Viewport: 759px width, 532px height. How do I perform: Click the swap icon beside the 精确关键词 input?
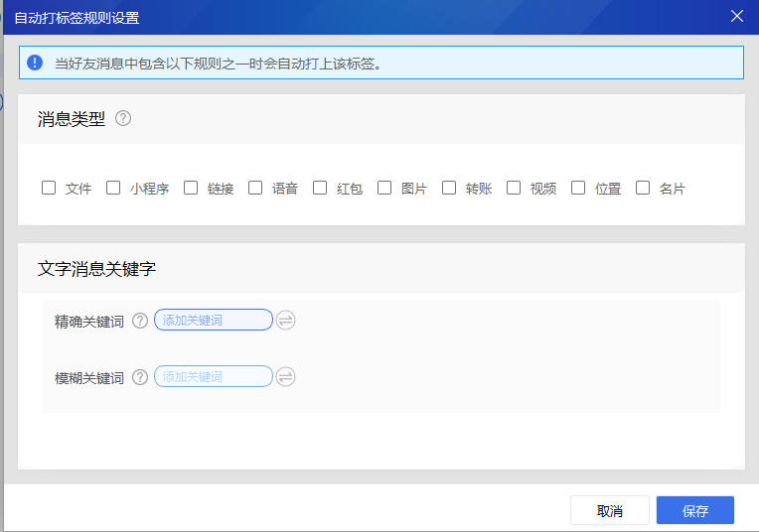pyautogui.click(x=285, y=321)
